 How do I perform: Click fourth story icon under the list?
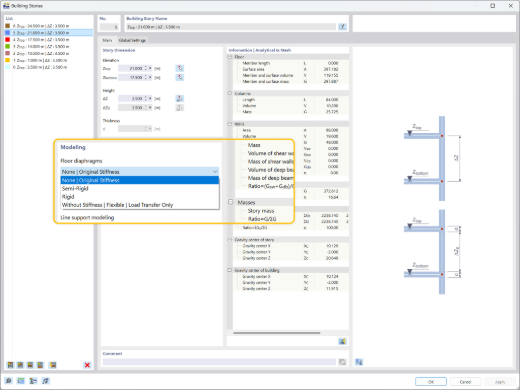point(40,365)
